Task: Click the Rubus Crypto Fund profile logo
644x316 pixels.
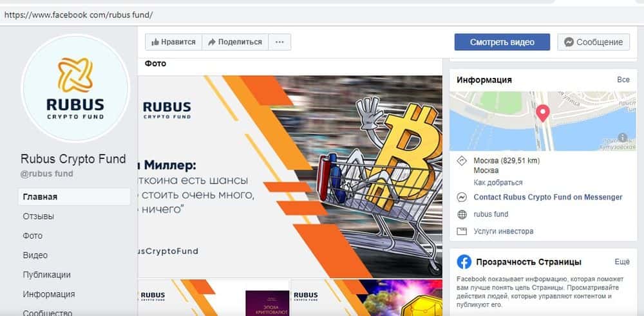Action: coord(75,89)
